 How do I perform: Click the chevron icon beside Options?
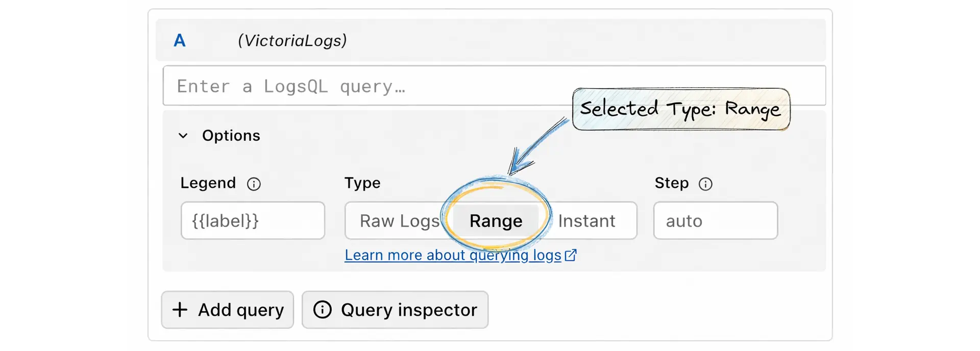click(x=183, y=135)
